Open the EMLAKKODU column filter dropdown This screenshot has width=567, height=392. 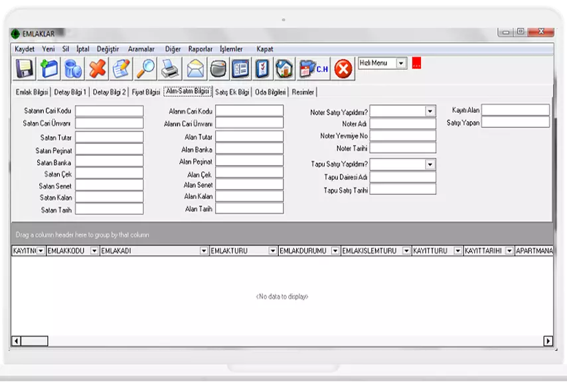(x=94, y=251)
